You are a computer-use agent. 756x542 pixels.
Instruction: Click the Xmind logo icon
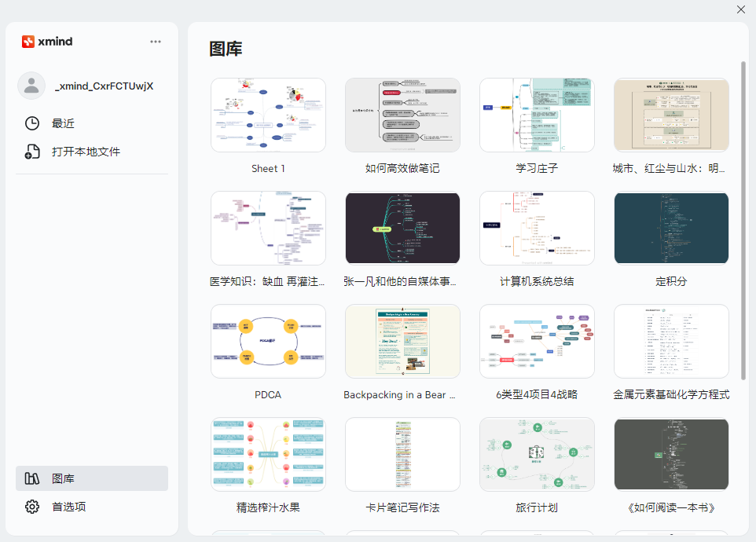tap(28, 42)
